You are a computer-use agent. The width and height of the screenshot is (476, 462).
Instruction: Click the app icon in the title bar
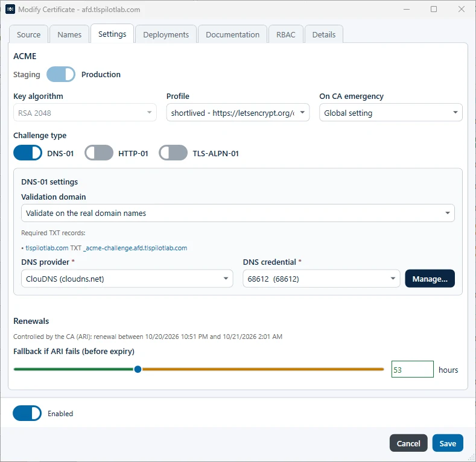pos(10,10)
